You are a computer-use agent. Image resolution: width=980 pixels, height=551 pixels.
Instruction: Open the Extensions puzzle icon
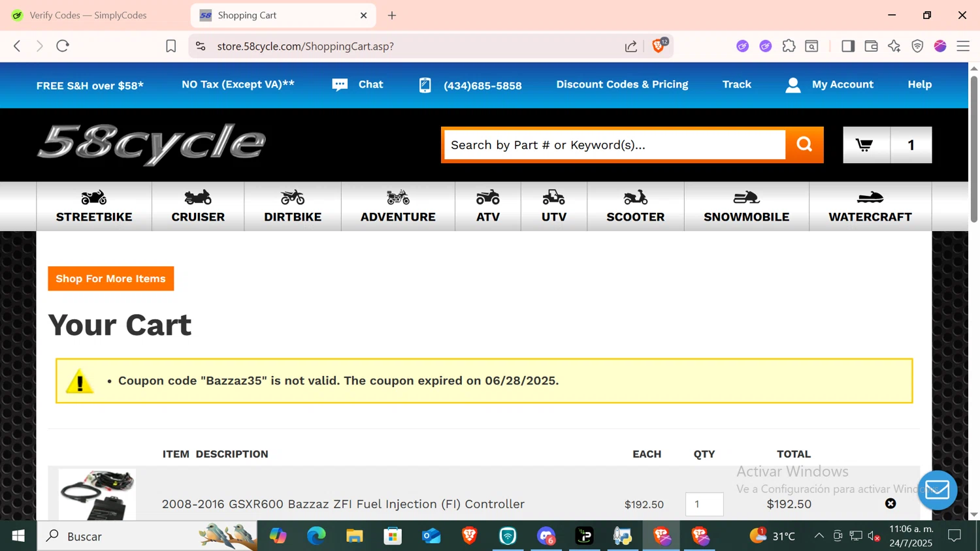[789, 46]
